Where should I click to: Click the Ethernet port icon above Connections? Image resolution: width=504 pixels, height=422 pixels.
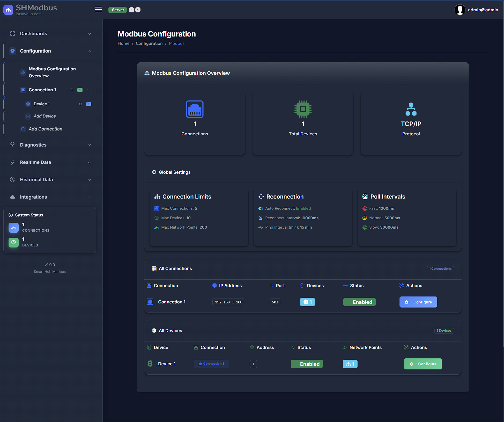click(195, 109)
